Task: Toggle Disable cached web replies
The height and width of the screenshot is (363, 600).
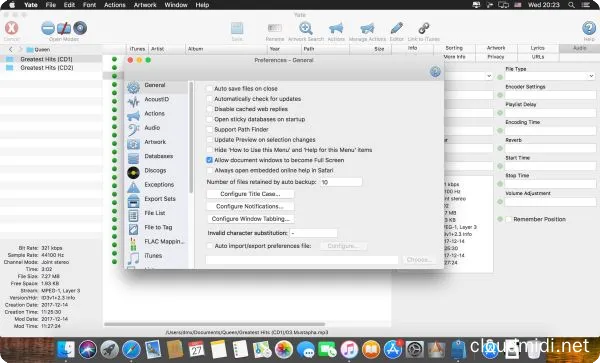Action: click(209, 109)
